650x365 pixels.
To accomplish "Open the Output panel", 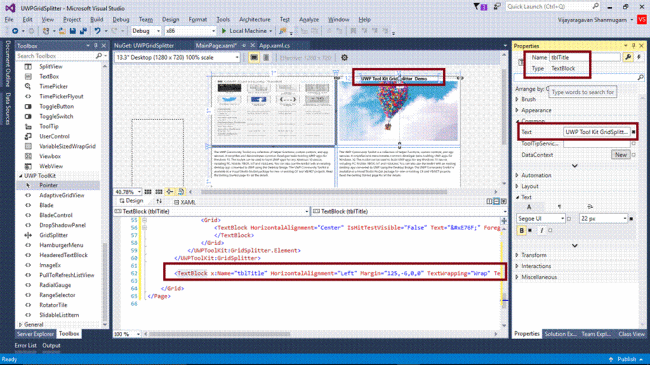I will 51,346.
